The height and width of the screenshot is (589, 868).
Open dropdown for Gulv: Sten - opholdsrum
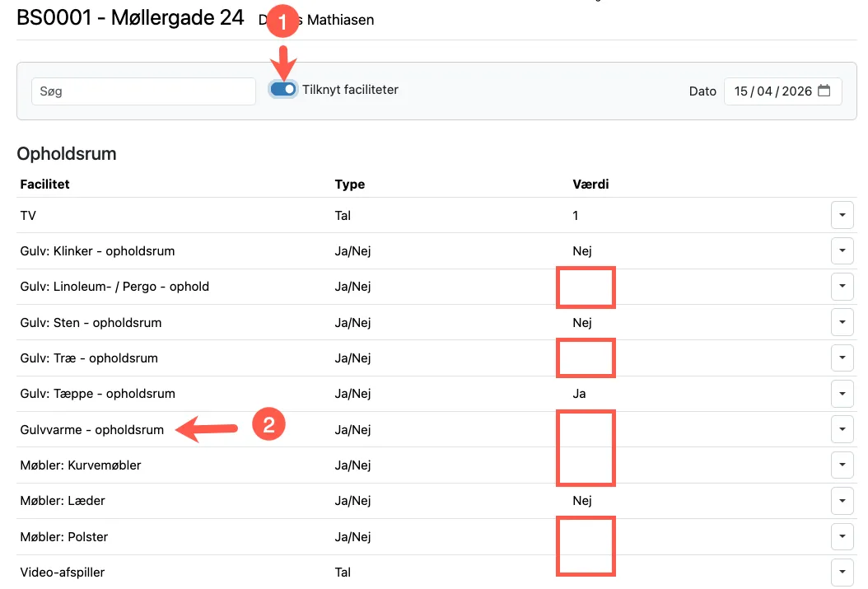click(841, 323)
